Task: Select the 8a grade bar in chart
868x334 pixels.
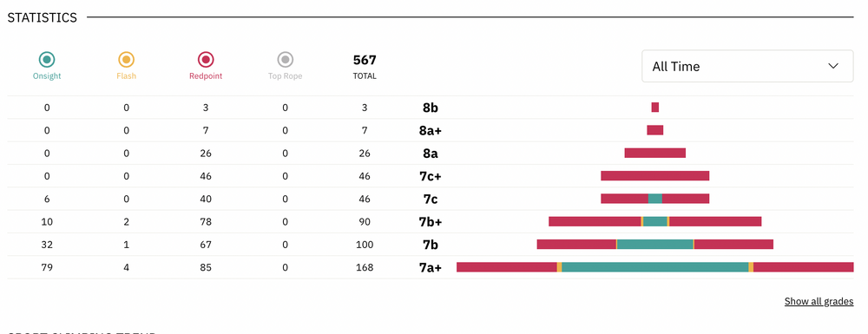Action: pyautogui.click(x=654, y=154)
